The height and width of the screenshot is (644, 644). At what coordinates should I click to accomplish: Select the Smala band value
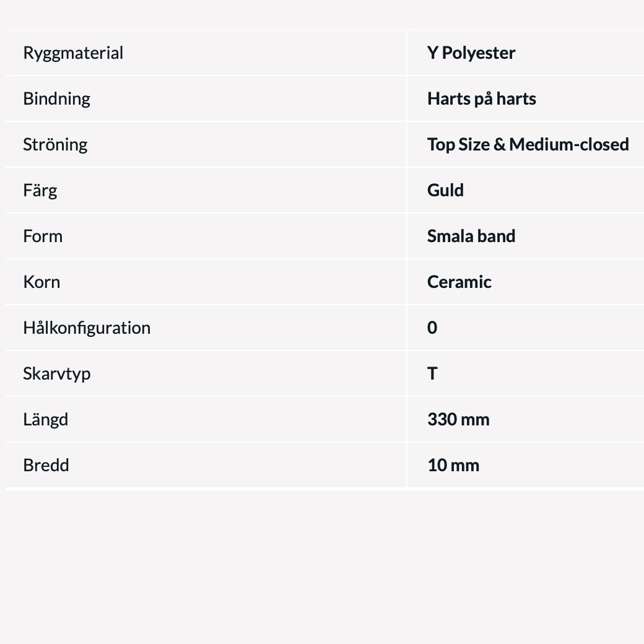[471, 237]
